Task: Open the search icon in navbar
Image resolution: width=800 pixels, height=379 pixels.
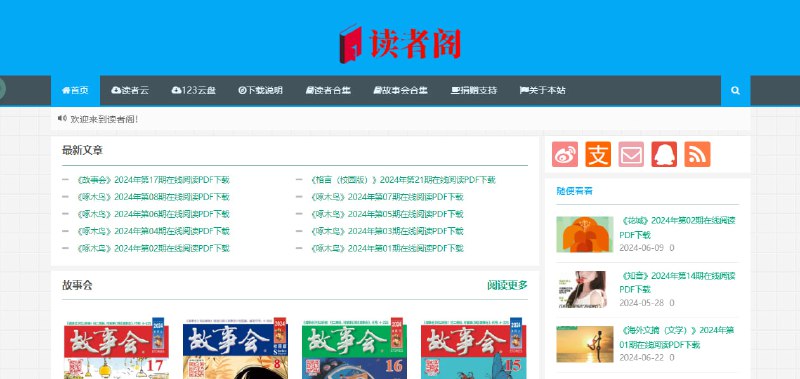Action: 735,91
